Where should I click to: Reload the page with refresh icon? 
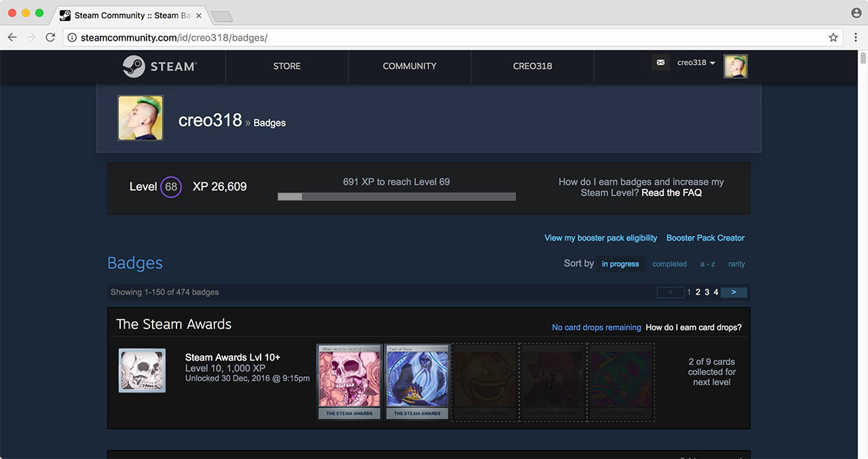click(50, 38)
